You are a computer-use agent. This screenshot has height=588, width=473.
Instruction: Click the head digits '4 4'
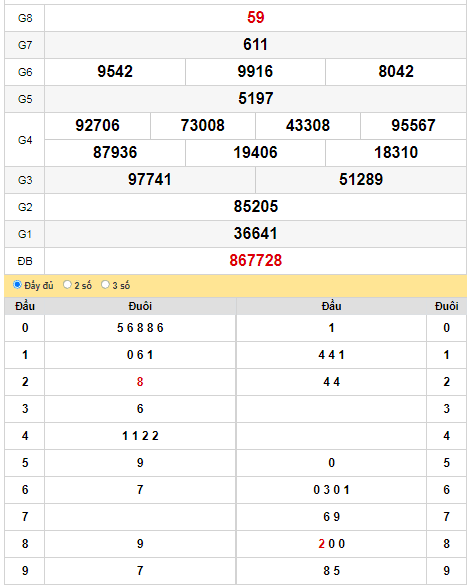click(331, 382)
